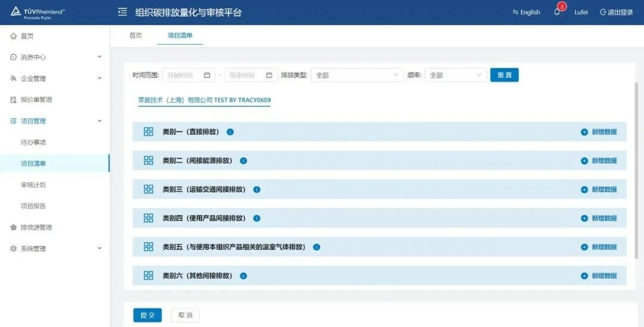Viewport: 644px width, 327px height.
Task: Switch language to English
Action: tap(526, 12)
